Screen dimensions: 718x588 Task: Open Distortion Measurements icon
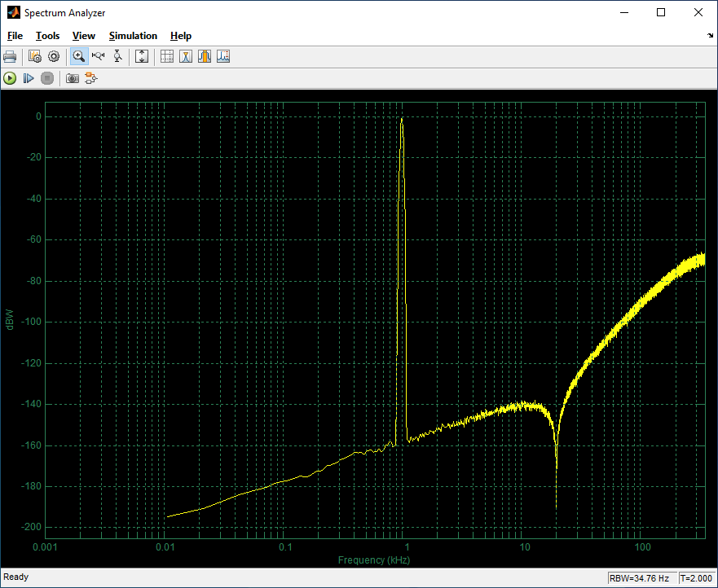[223, 57]
